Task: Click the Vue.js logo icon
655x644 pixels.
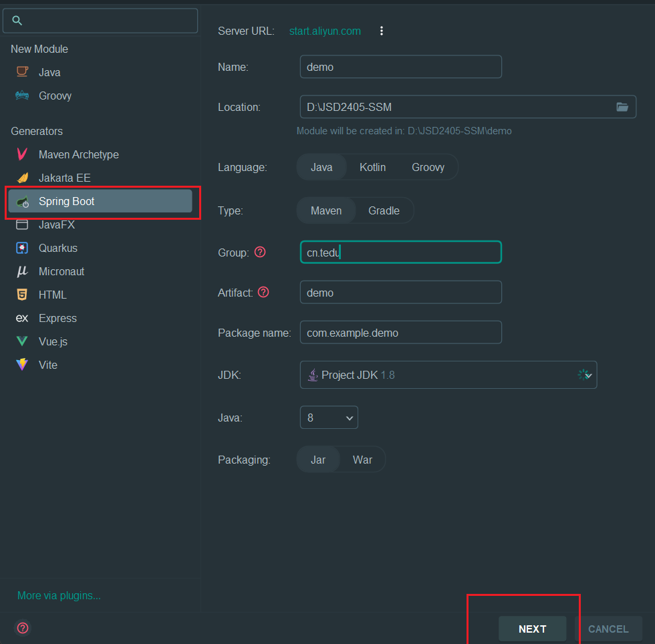Action: tap(22, 341)
